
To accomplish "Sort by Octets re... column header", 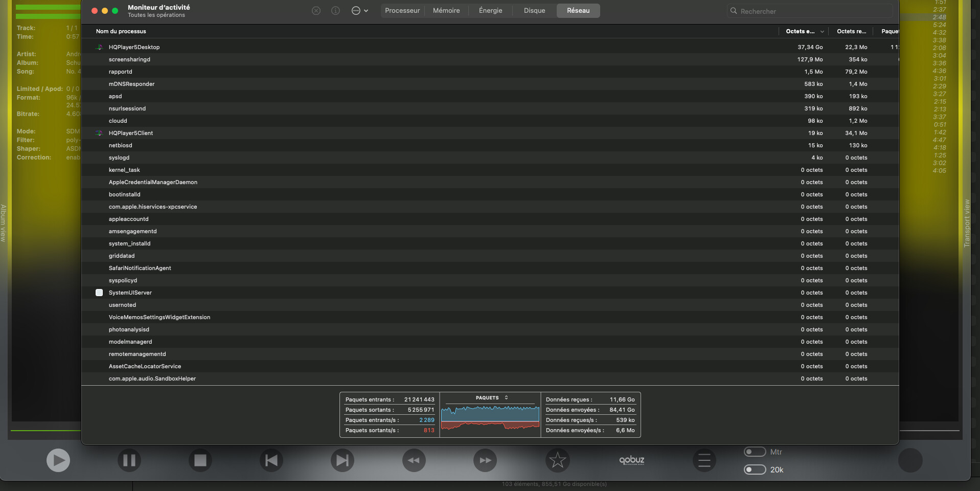I will click(851, 32).
